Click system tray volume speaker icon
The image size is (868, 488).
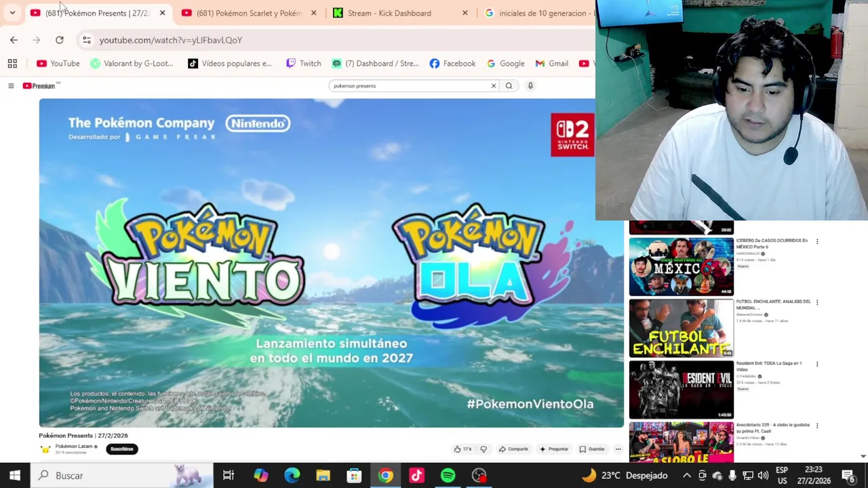tap(763, 475)
